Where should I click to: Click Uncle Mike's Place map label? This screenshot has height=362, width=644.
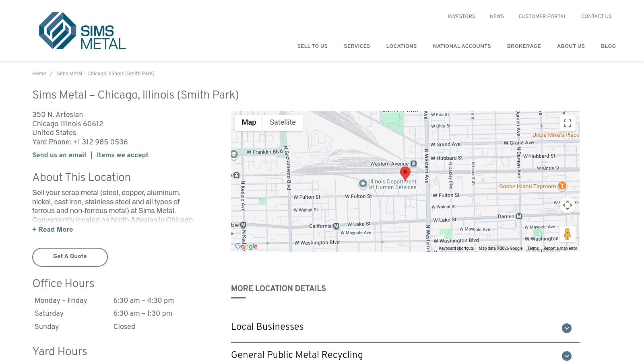coord(555,135)
